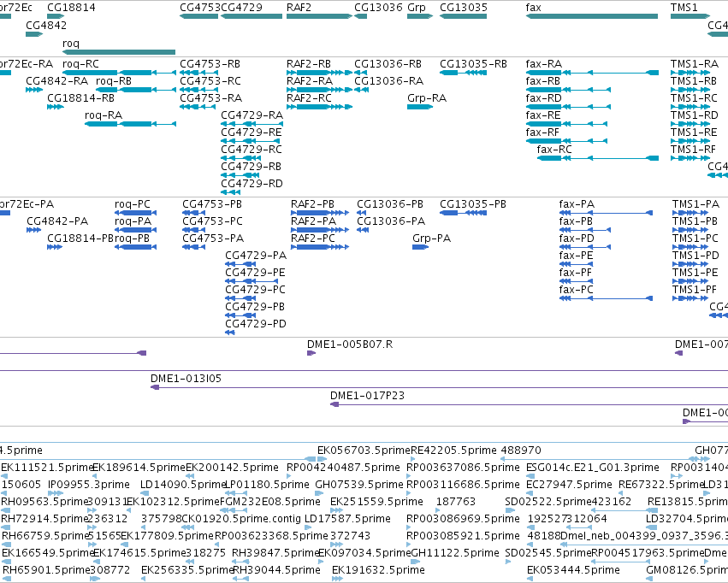This screenshot has height=583, width=728.
Task: Click EST EK053444.5prime
Action: (530, 579)
